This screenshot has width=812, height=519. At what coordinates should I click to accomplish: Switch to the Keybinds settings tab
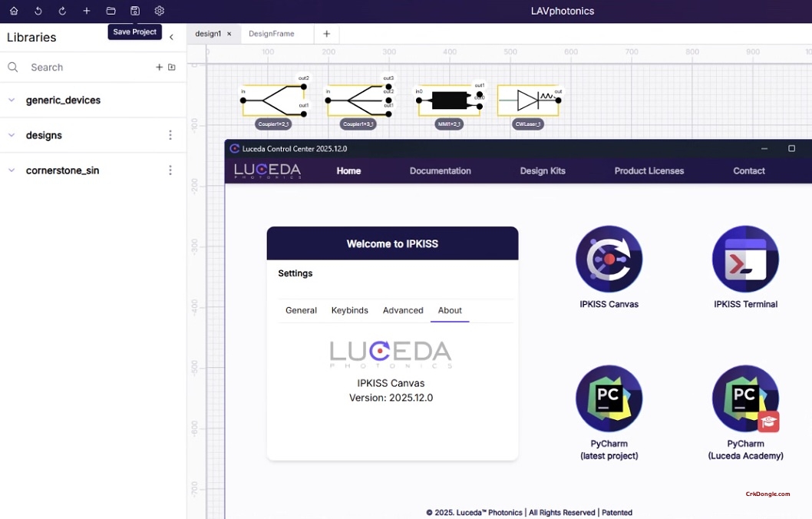(349, 310)
